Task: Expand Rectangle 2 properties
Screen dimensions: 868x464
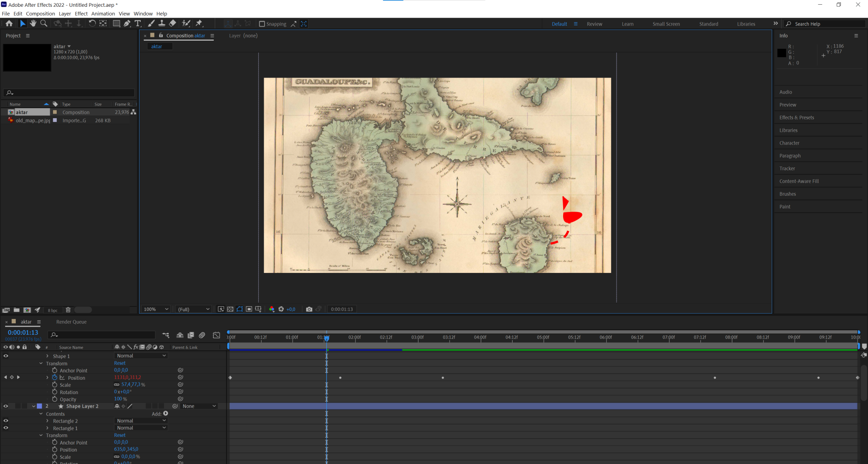Action: 47,421
